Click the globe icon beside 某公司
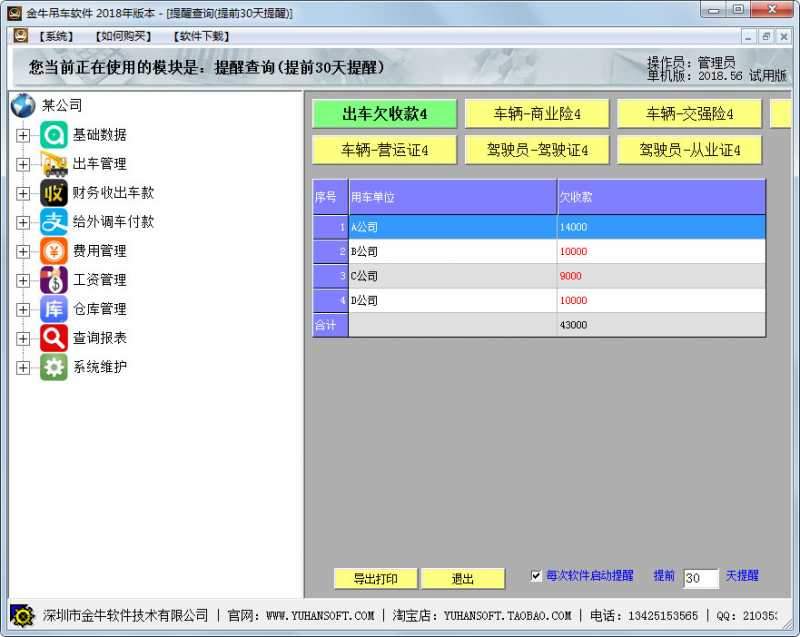This screenshot has width=800, height=637. tap(22, 104)
